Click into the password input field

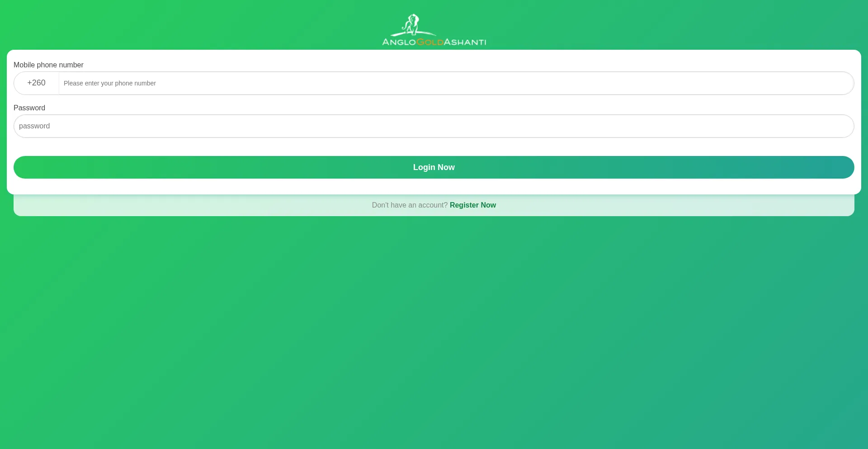(434, 126)
